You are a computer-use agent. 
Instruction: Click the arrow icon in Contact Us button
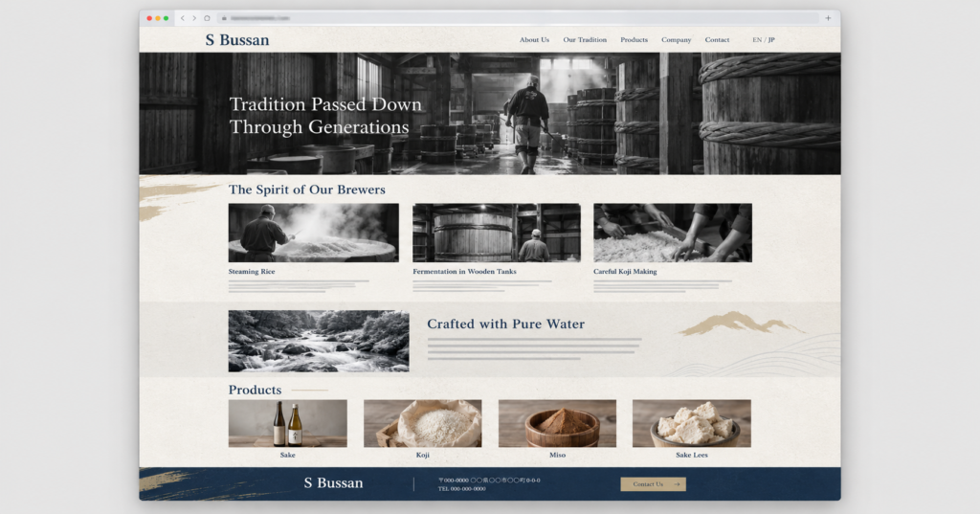tap(677, 484)
